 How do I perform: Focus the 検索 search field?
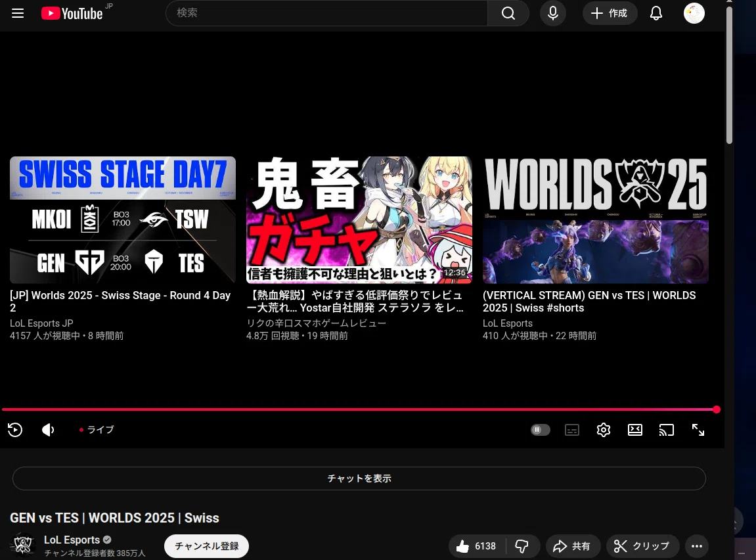point(326,13)
